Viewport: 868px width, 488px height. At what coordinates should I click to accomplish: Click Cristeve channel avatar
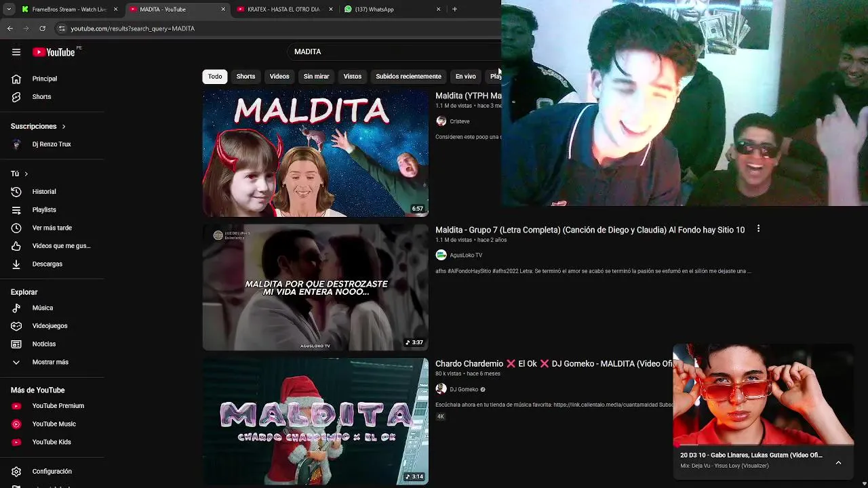(441, 121)
